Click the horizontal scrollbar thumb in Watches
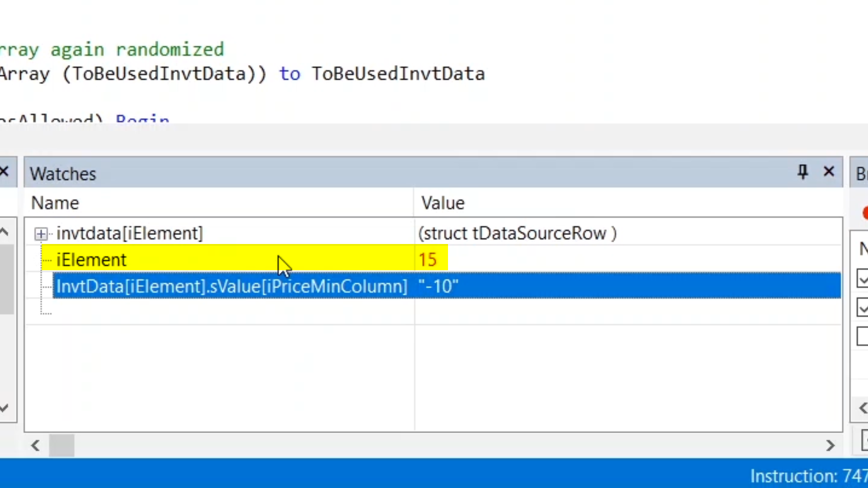This screenshot has width=868, height=488. click(x=61, y=446)
